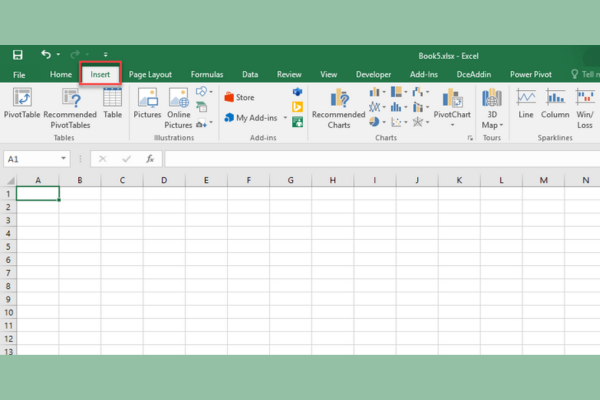Insert Online Pictures
Screen dimensions: 600x400
coord(178,108)
